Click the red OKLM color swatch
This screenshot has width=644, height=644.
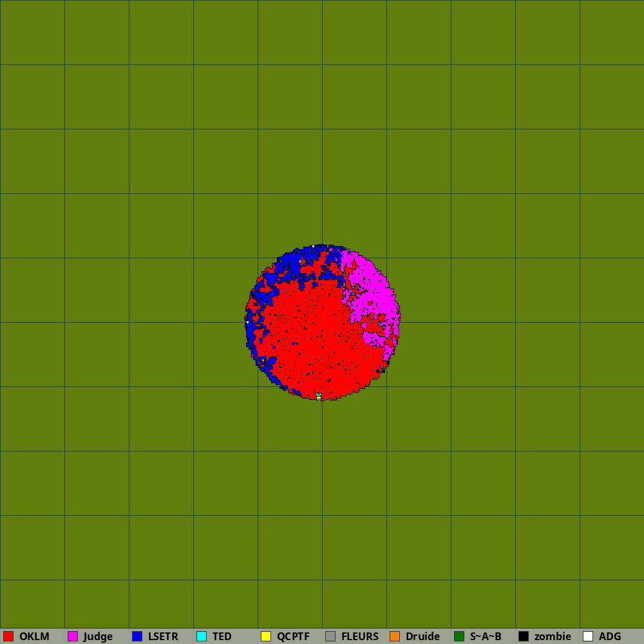click(8, 636)
